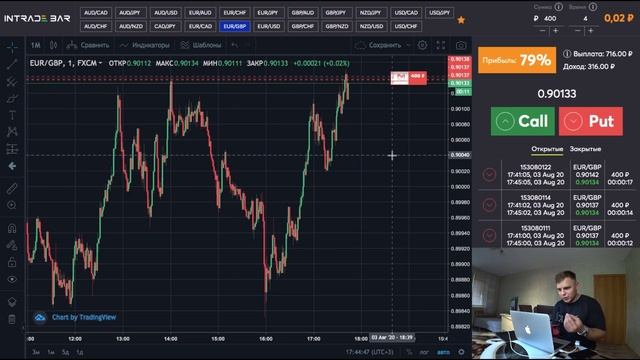Click open trade row 153080122
The image size is (640, 360).
coord(557,175)
